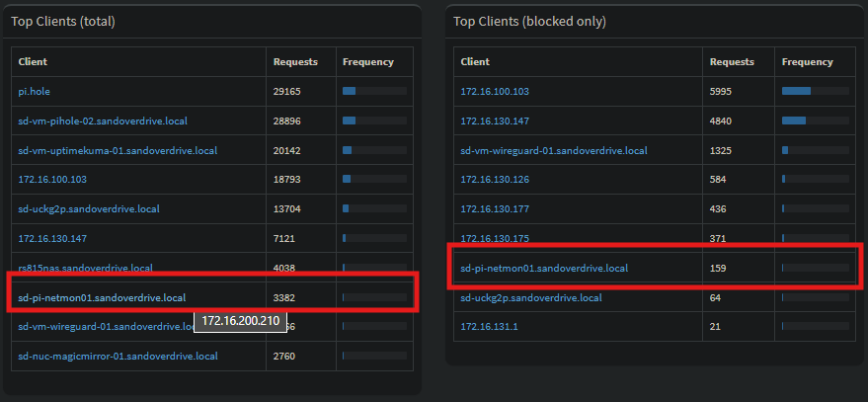Open the 172.16.130.175 client link
Viewport: 868px width, 402px height.
pyautogui.click(x=495, y=239)
